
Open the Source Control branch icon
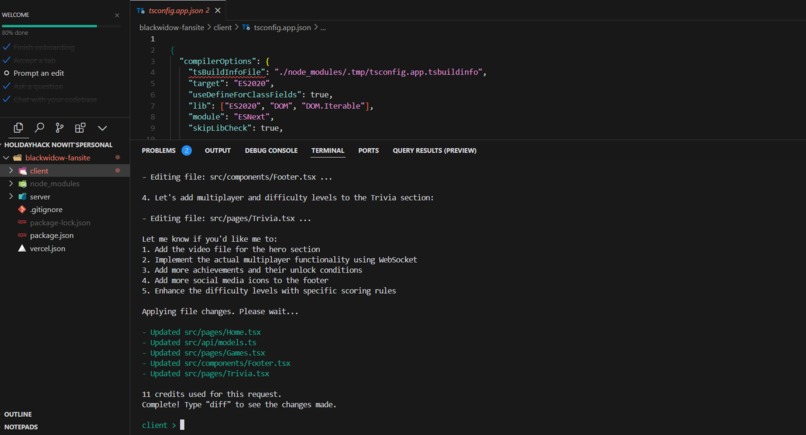[60, 128]
